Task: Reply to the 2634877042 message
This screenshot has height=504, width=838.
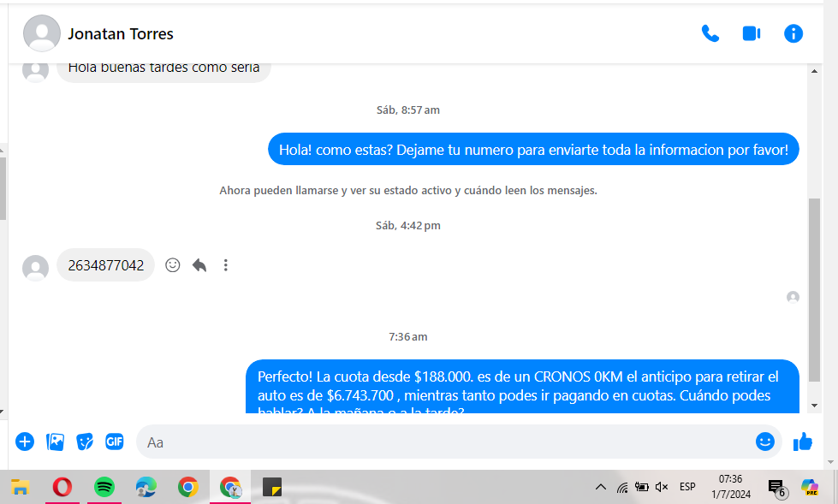Action: click(199, 265)
